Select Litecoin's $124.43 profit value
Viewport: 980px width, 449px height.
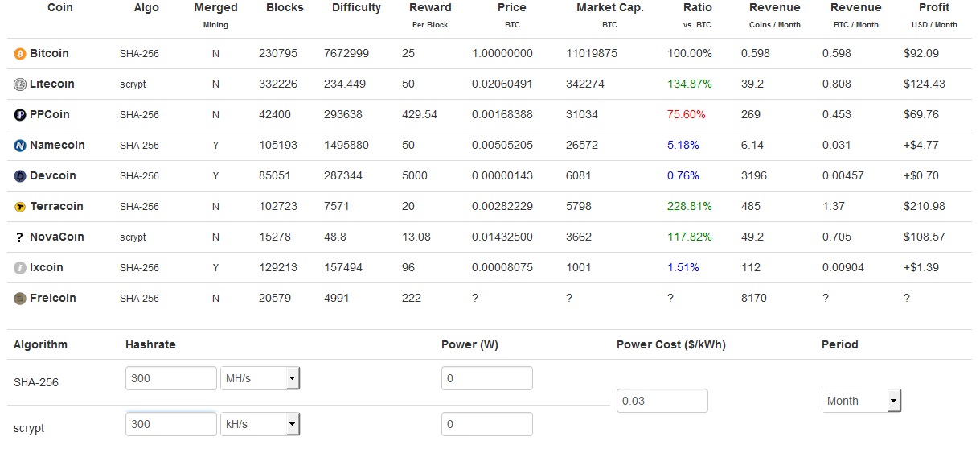(925, 84)
